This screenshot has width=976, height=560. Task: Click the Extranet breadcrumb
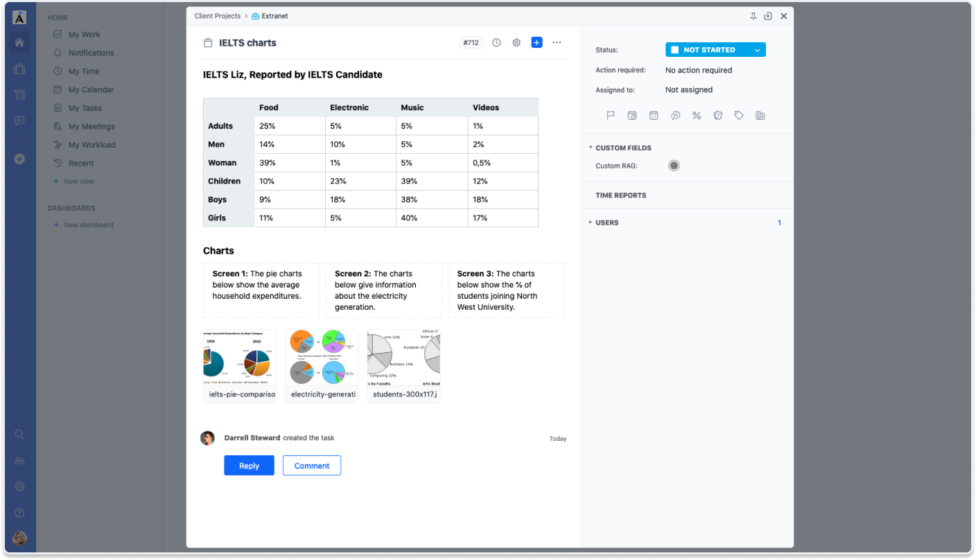270,16
